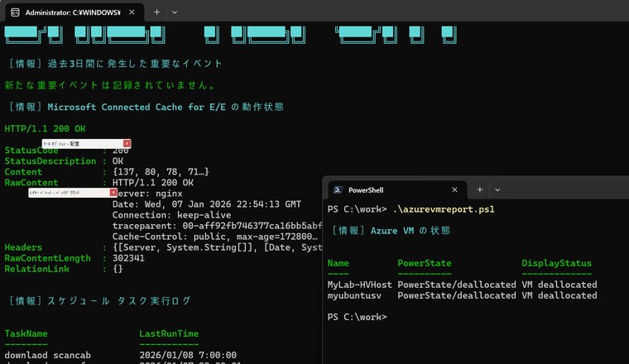
Task: Close the PowerShell tab
Action: [x=454, y=190]
